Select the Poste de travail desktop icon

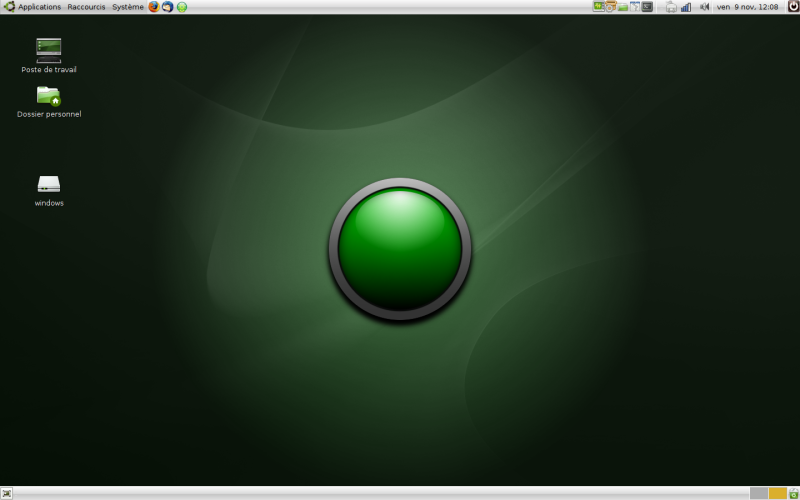[x=49, y=56]
